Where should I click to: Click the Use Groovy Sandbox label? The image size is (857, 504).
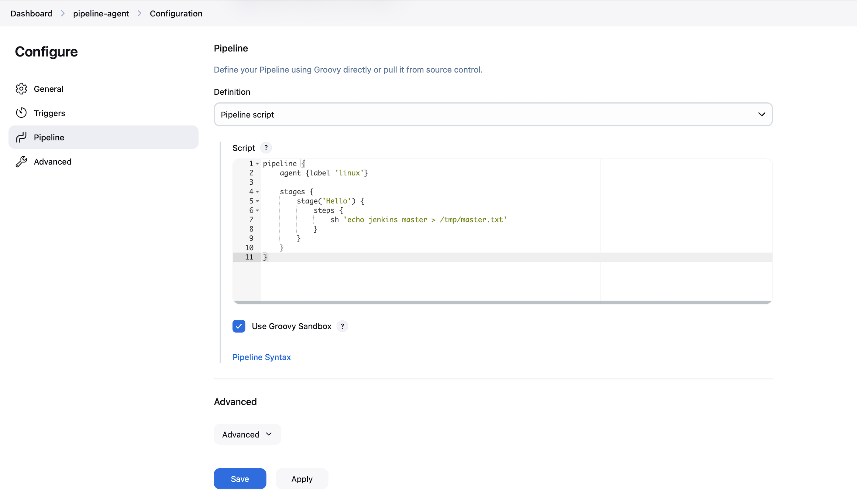(x=291, y=326)
